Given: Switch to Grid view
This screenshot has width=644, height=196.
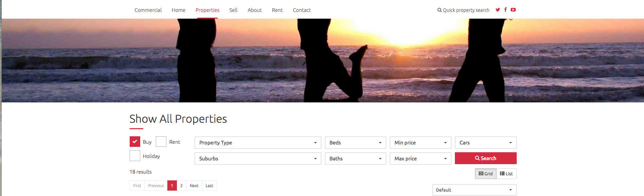Looking at the screenshot, I should coord(485,174).
